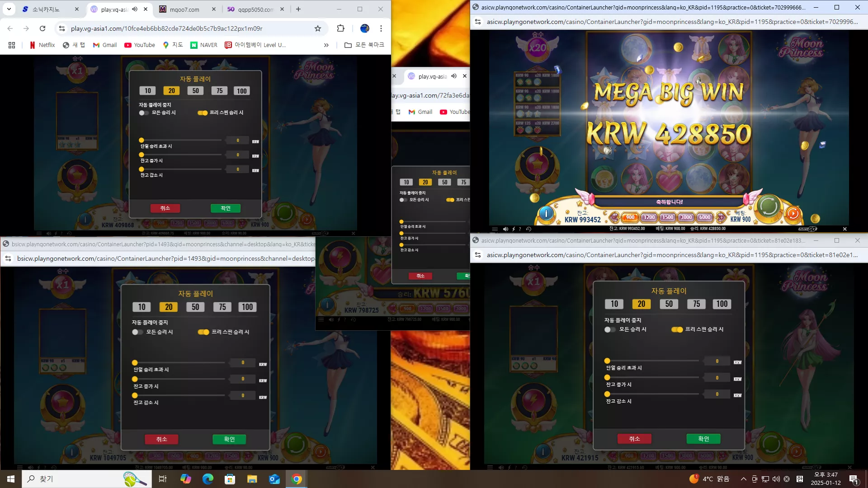Viewport: 868px width, 488px height.
Task: View site information icon in top-left Chrome address bar
Action: click(62, 28)
